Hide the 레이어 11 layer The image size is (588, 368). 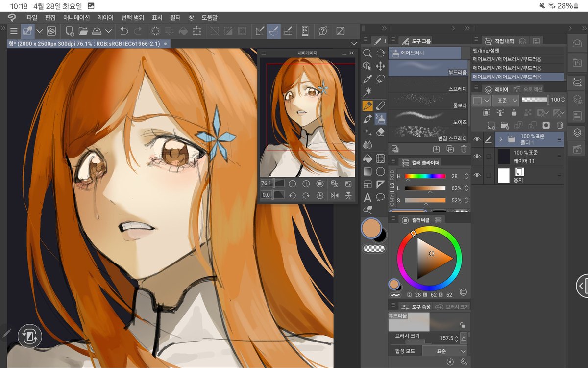tap(477, 157)
